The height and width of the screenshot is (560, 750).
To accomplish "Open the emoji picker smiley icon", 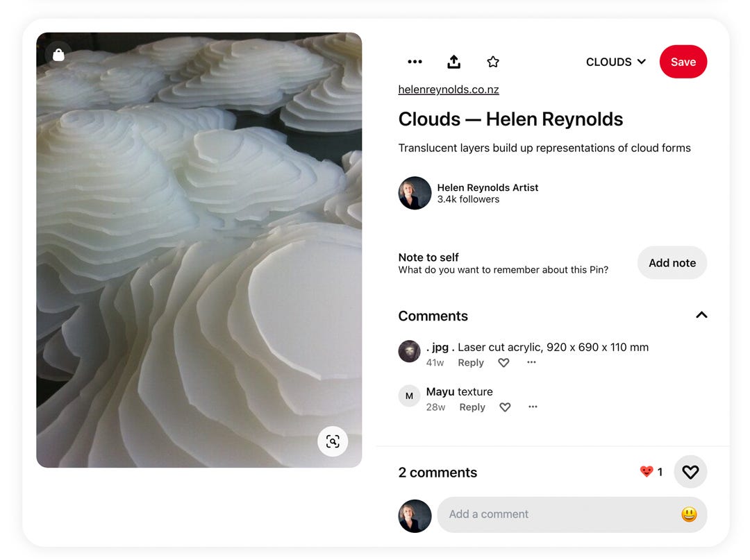I will [689, 515].
